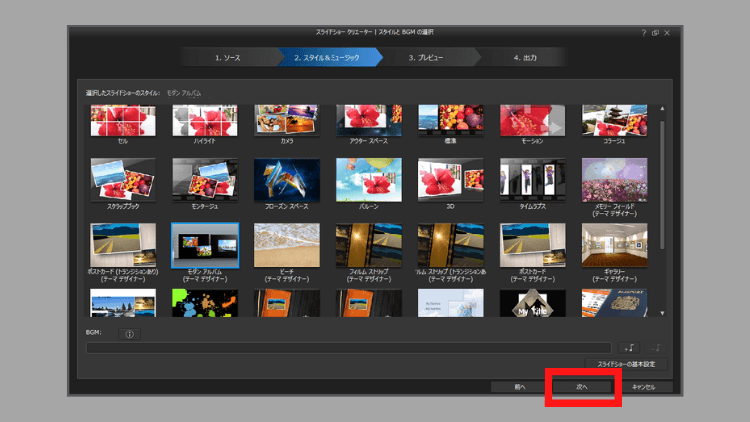The width and height of the screenshot is (750, 422).
Task: Click the add background music icon
Action: pos(629,347)
